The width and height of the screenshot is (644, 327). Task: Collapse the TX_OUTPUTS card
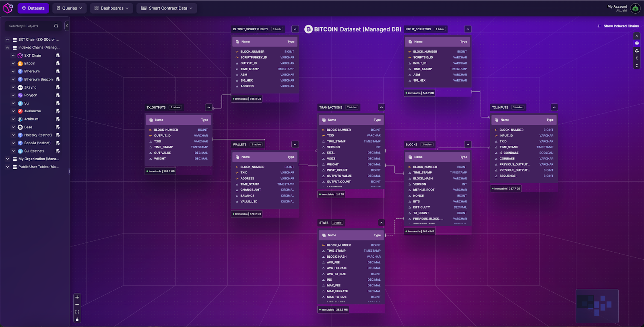[x=208, y=108]
